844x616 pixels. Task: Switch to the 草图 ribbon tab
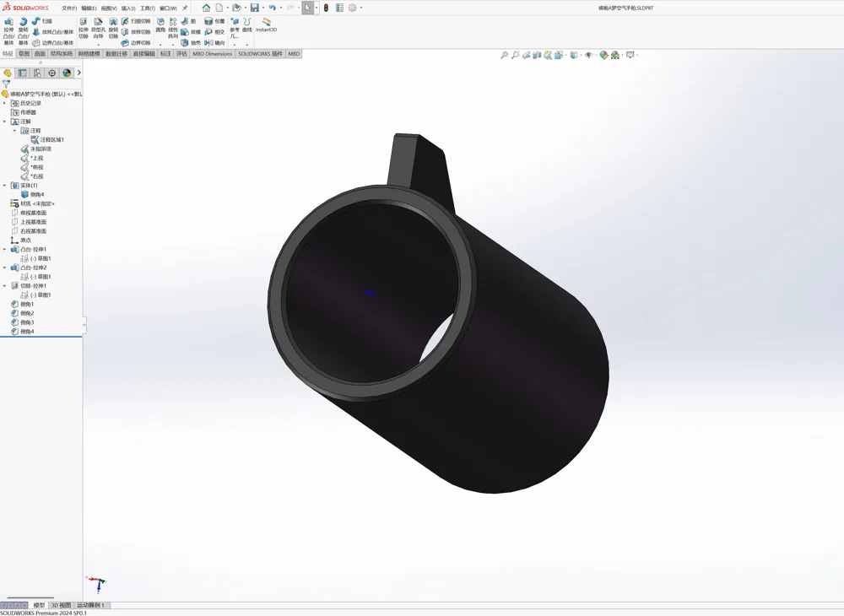pyautogui.click(x=24, y=54)
